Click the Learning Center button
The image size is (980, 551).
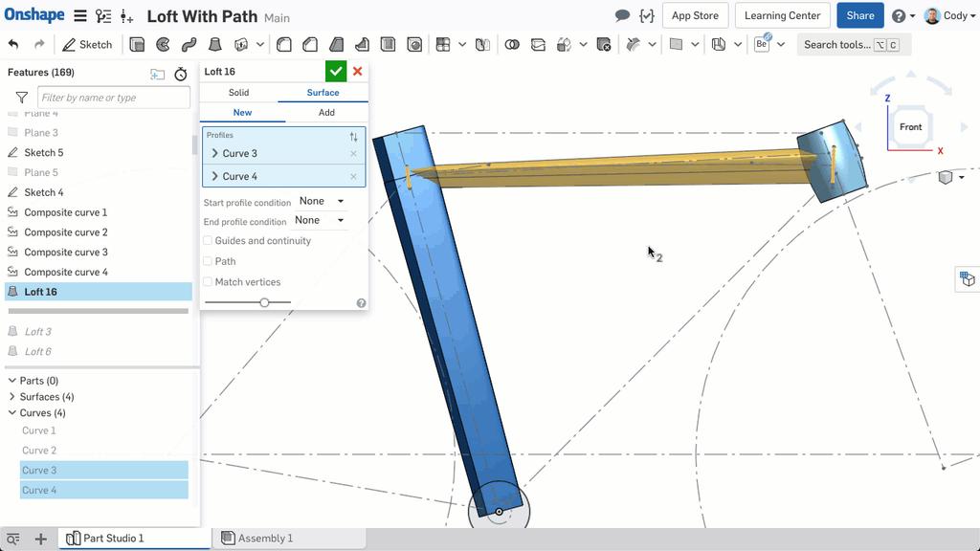(782, 15)
